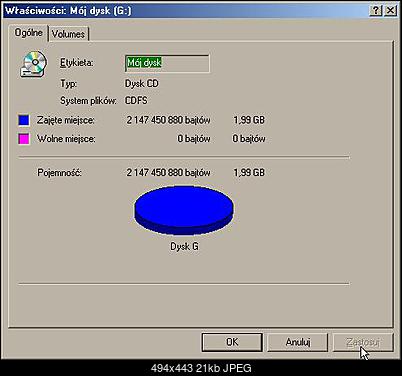
Task: Close the Właściwości dialog window
Action: point(390,11)
